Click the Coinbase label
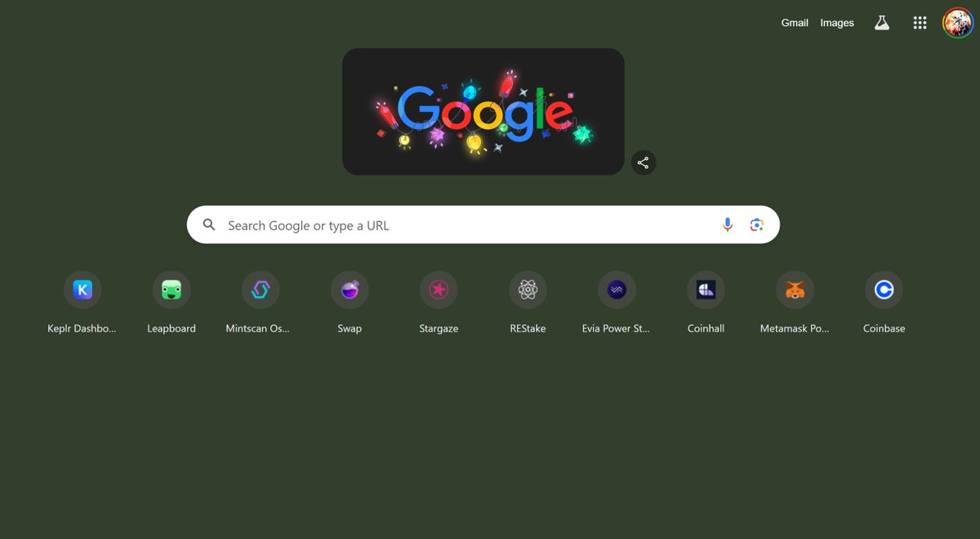The height and width of the screenshot is (539, 980). 884,328
